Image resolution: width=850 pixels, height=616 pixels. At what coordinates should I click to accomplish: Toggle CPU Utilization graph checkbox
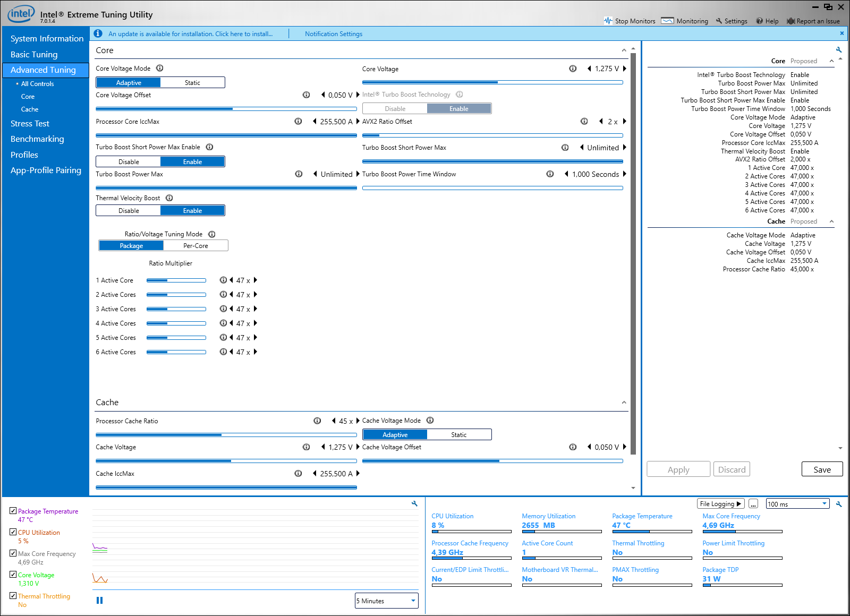coord(13,532)
